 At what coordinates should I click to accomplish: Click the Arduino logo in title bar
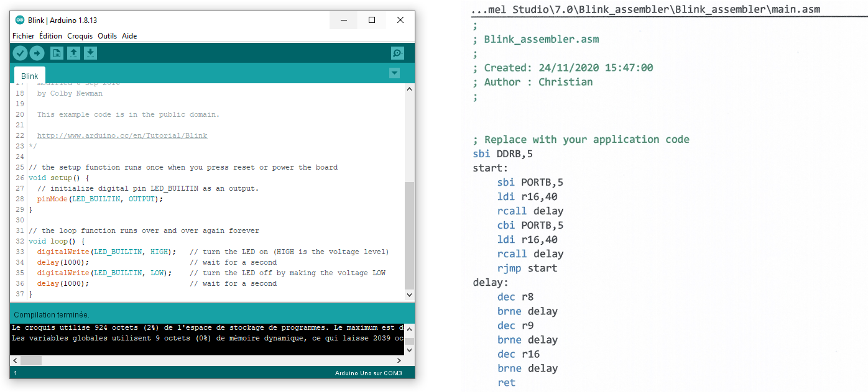pos(20,20)
